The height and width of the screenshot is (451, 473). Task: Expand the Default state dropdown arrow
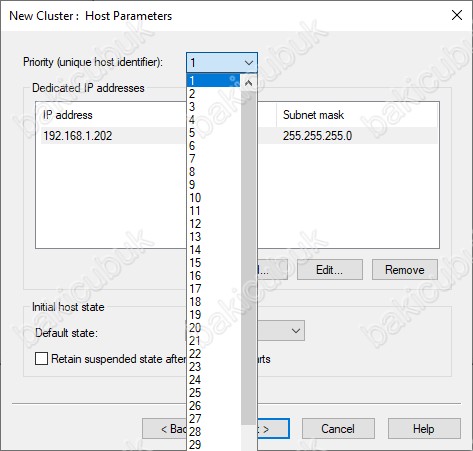click(x=296, y=331)
